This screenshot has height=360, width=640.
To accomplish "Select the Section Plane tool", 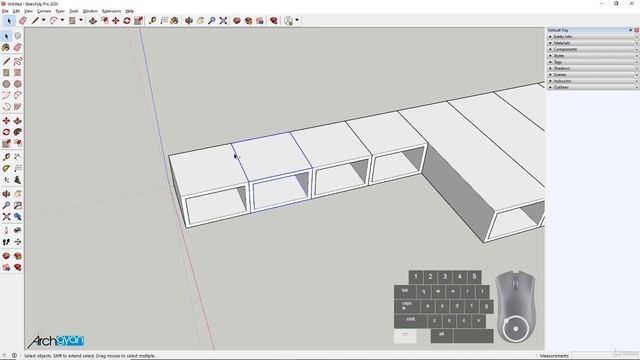I will click(18, 242).
